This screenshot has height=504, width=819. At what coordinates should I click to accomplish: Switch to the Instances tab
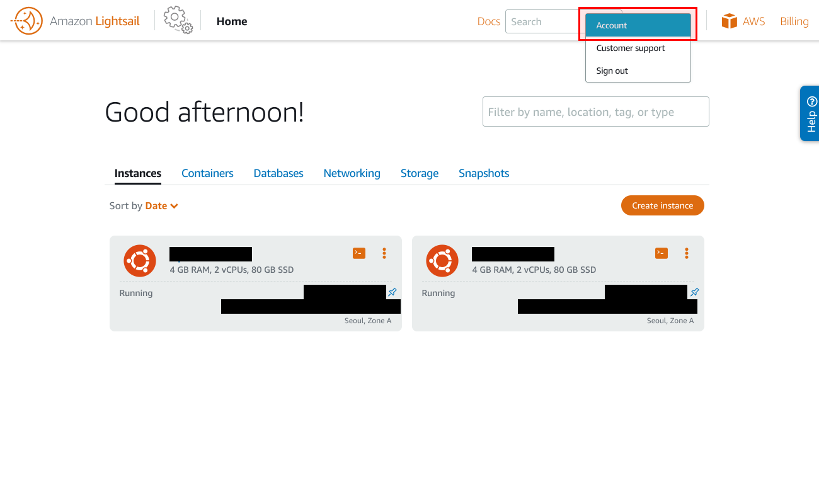point(138,173)
